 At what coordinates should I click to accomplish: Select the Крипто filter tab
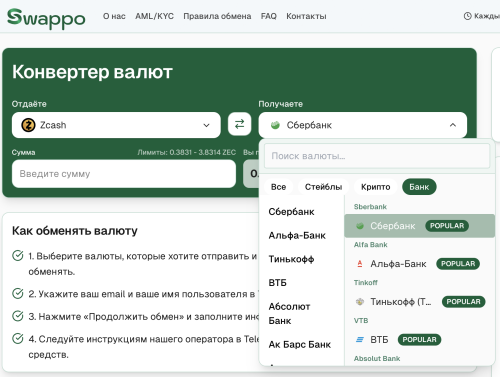pyautogui.click(x=375, y=187)
